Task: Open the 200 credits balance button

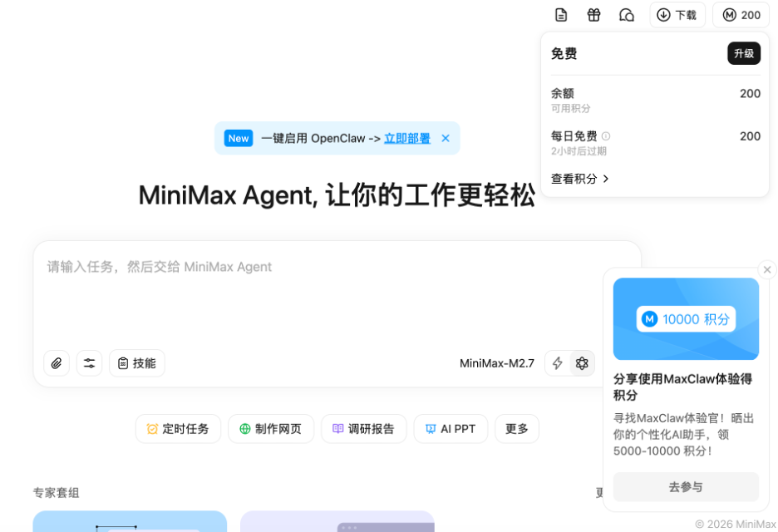Action: (x=741, y=15)
